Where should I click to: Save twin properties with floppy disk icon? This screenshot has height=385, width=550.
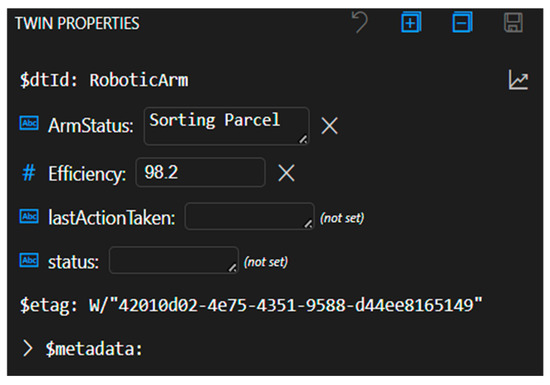513,22
